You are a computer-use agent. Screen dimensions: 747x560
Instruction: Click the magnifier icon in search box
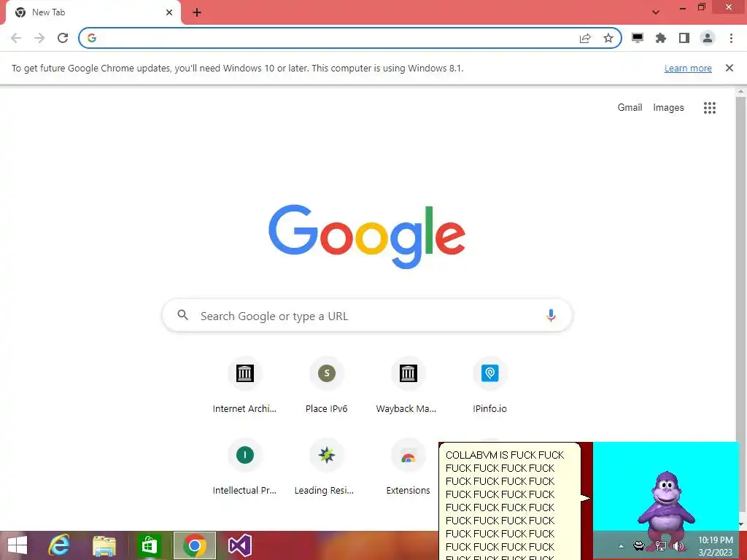[x=183, y=315]
